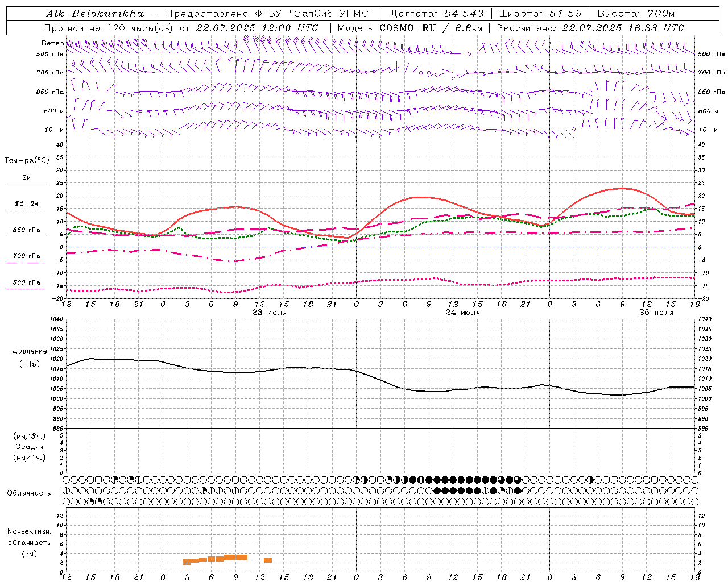Click the '850 гПа' temperature legend entry

[x=27, y=230]
